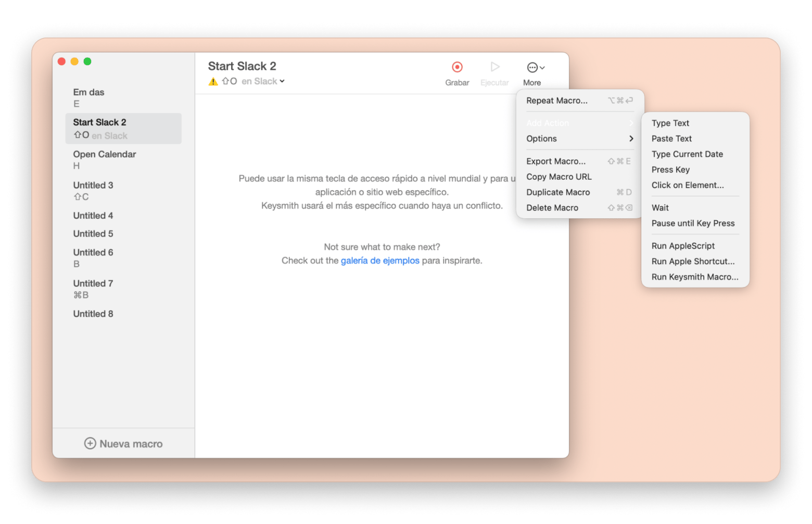Open the Add Action submenu
This screenshot has height=524, width=812.
tap(580, 123)
